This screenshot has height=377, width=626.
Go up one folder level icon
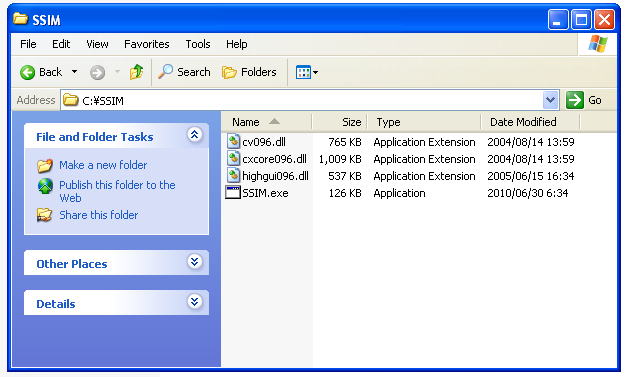point(137,72)
